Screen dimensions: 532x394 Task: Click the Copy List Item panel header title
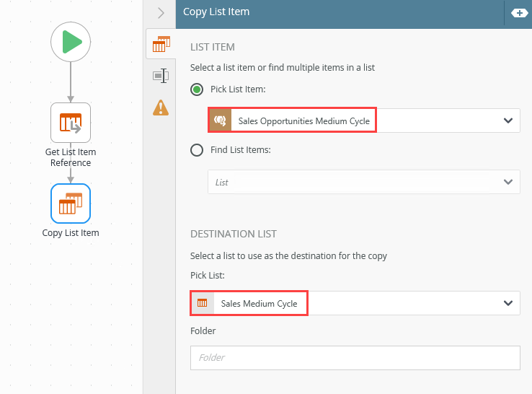click(x=216, y=12)
